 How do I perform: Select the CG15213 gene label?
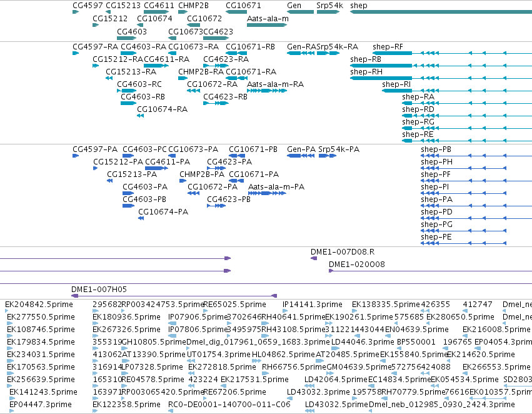[123, 6]
